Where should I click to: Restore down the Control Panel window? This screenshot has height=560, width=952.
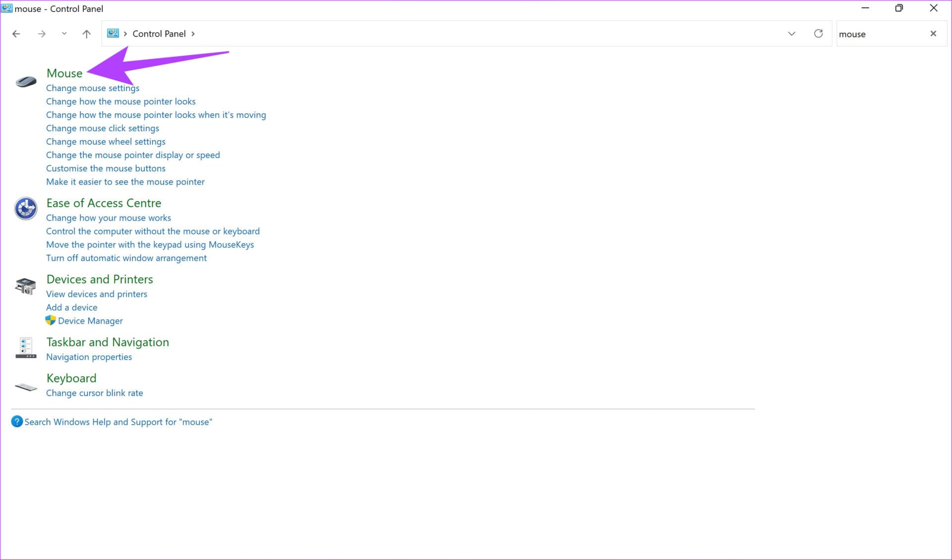(x=899, y=8)
